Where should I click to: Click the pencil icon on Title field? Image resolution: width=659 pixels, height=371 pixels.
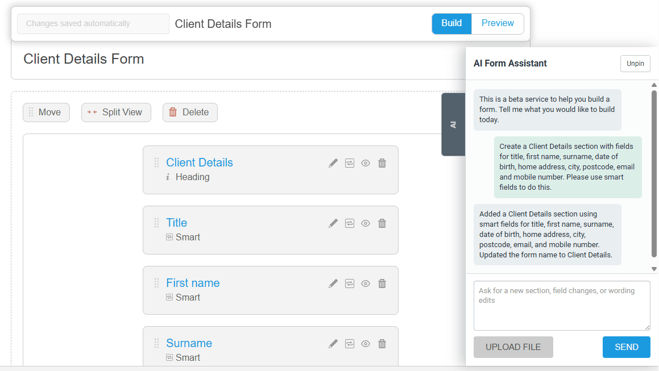[333, 223]
